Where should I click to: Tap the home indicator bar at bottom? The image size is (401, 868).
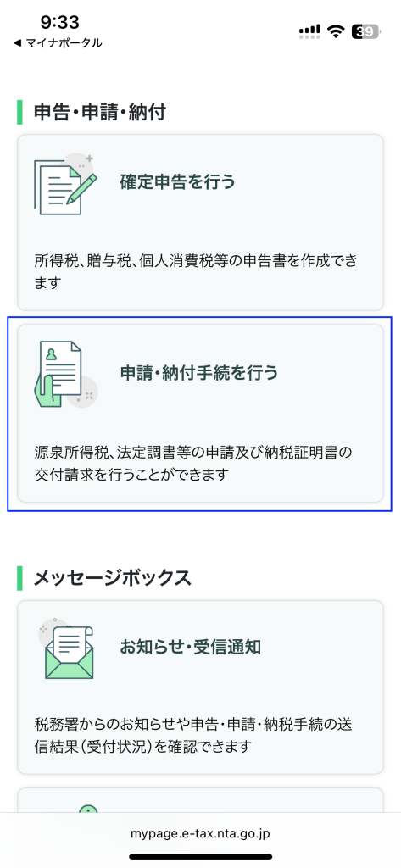200,856
